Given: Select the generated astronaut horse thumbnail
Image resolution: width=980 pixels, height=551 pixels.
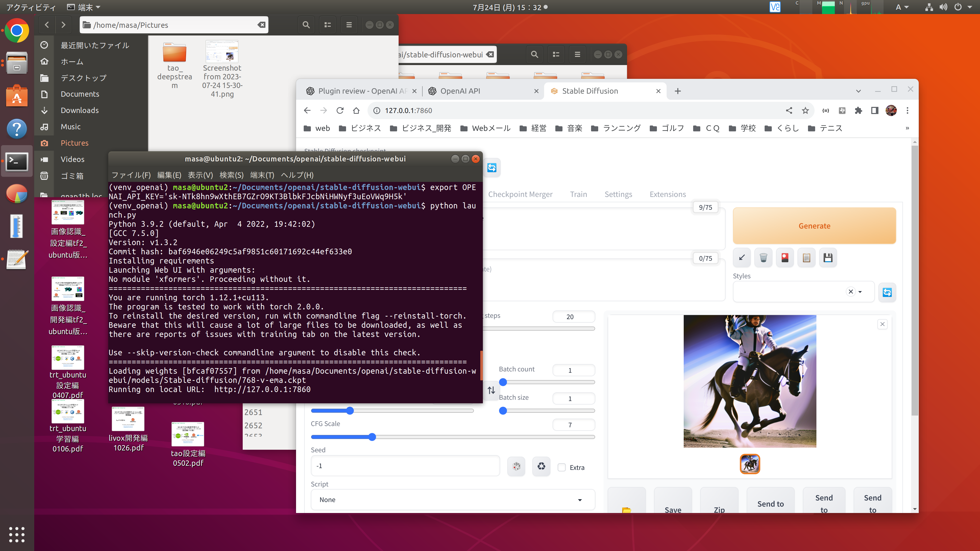Looking at the screenshot, I should coord(750,464).
